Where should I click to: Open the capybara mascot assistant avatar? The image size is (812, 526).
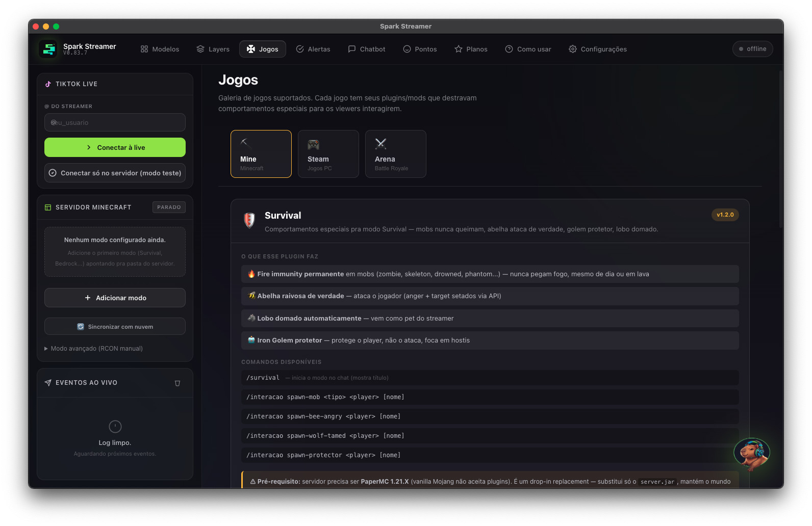751,453
